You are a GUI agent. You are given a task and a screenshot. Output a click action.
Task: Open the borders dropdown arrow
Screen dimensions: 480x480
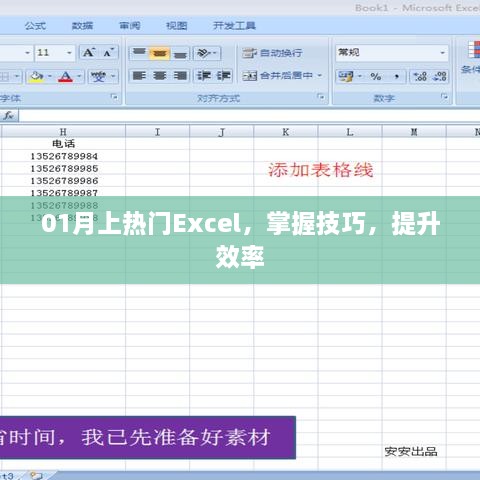tap(17, 77)
